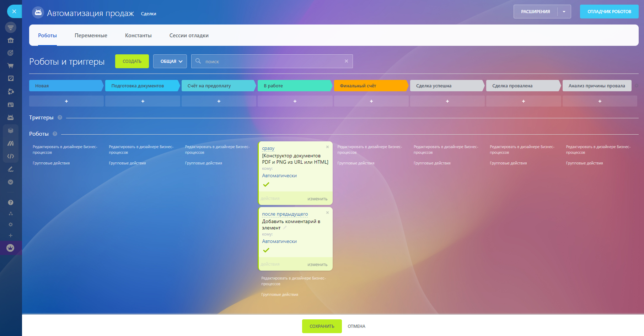Switch to the Роботы tab
This screenshot has height=336, width=644.
point(47,36)
